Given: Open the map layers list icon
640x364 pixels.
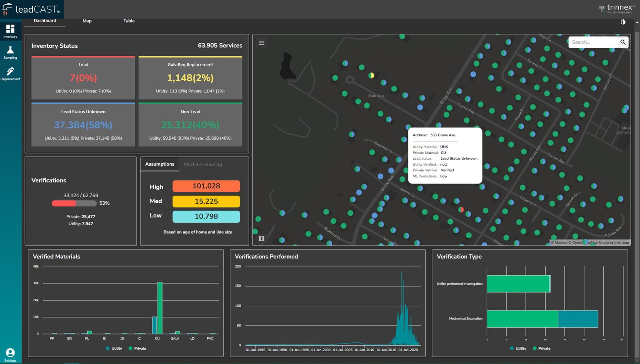Looking at the screenshot, I should pyautogui.click(x=261, y=43).
